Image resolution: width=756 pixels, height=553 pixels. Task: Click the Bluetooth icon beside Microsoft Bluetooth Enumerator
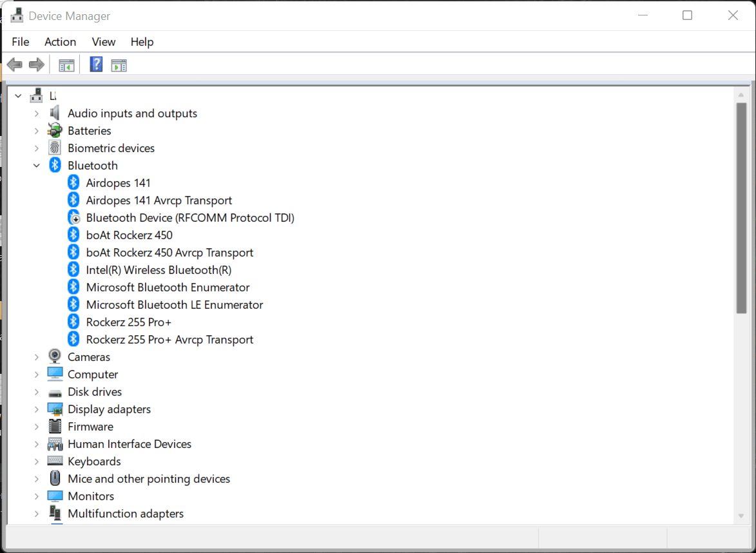tap(73, 286)
